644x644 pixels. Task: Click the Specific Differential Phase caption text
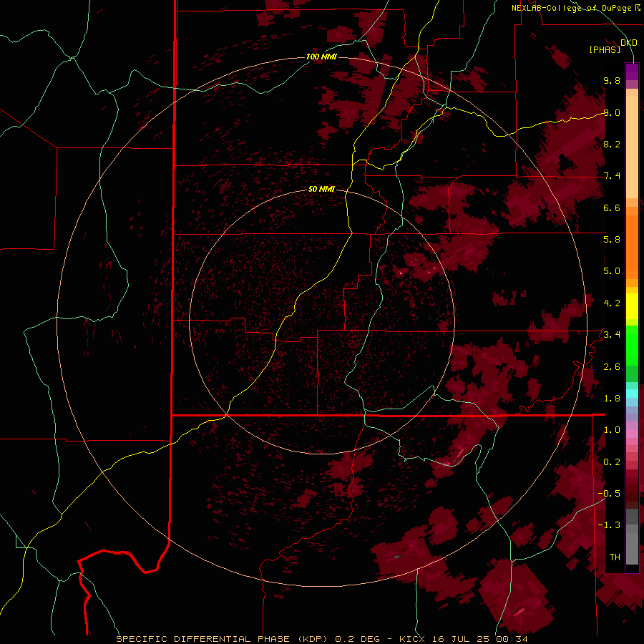322,639
